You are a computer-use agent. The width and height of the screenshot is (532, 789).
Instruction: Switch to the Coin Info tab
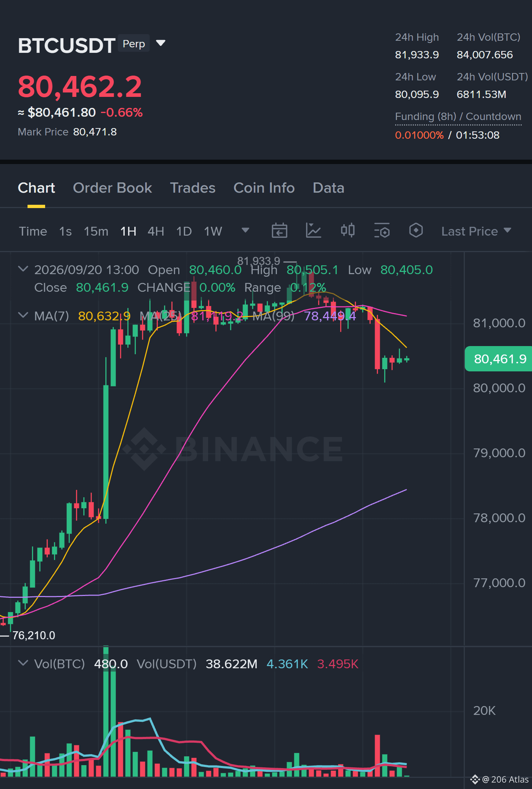tap(264, 188)
